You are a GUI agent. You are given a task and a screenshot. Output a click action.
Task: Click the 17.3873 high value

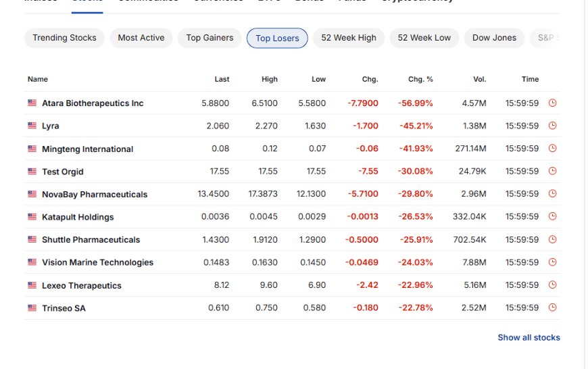(263, 194)
